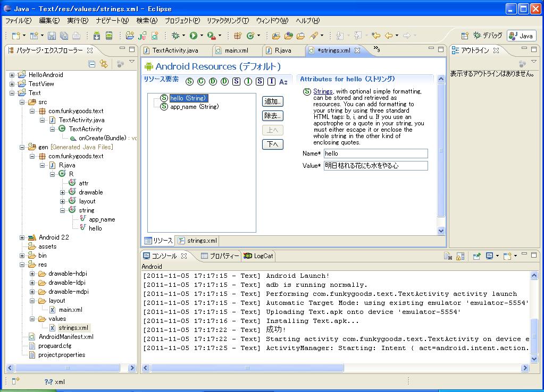Click the Pin Console icon

pyautogui.click(x=476, y=256)
